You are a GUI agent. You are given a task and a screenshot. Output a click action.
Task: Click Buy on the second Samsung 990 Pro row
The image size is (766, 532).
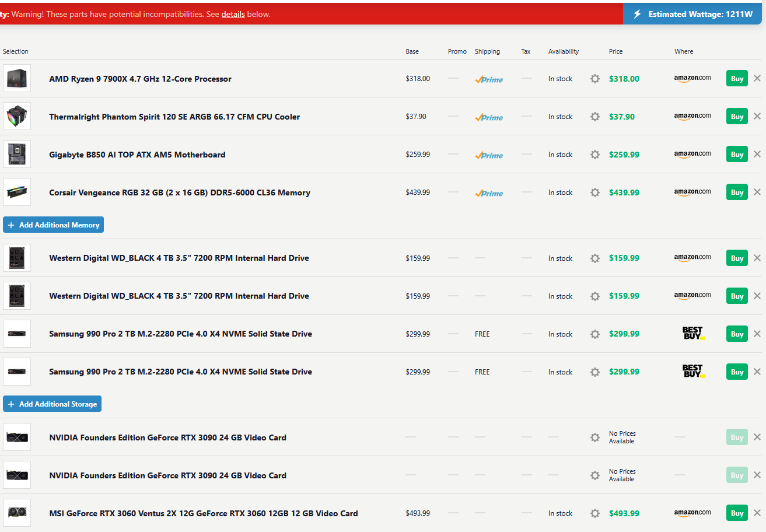[737, 372]
